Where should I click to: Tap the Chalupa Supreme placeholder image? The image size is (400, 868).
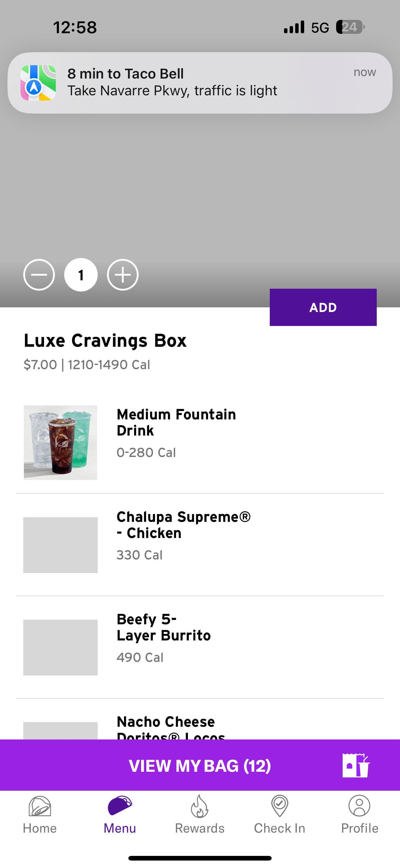click(60, 545)
